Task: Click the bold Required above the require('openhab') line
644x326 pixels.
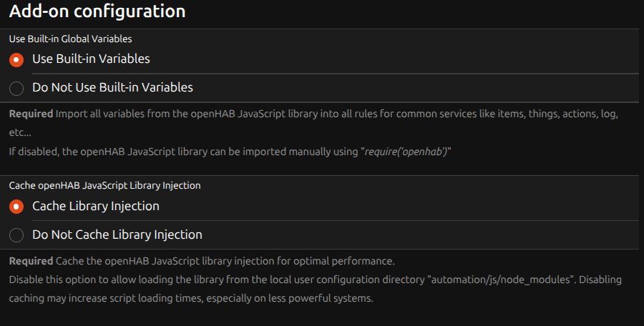Action: pos(31,114)
